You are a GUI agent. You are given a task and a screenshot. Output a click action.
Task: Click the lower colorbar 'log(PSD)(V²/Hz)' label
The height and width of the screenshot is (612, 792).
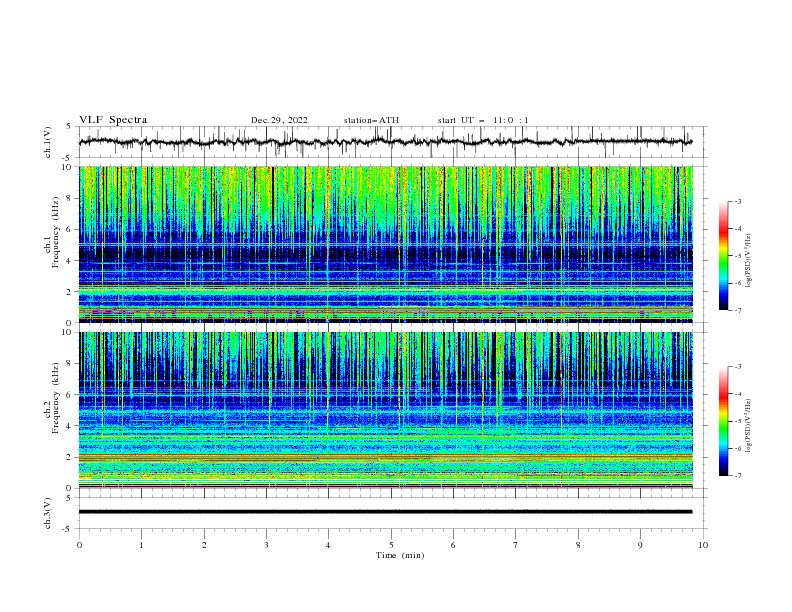(x=748, y=426)
